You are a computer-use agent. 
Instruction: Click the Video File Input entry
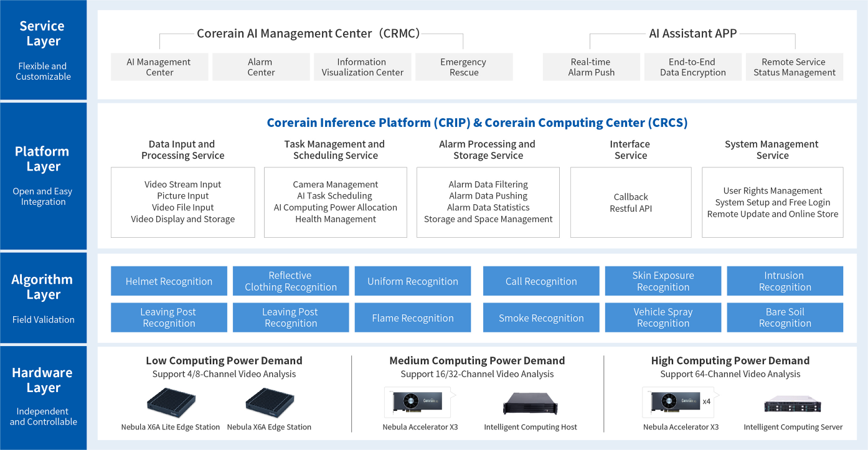coord(182,207)
